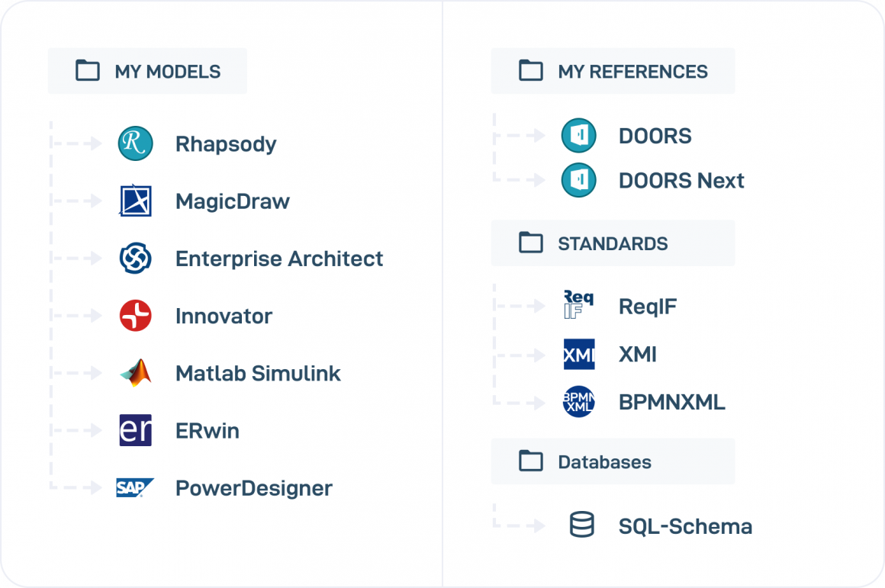This screenshot has height=588, width=885.
Task: Click the DOORS Next door icon
Action: click(578, 181)
